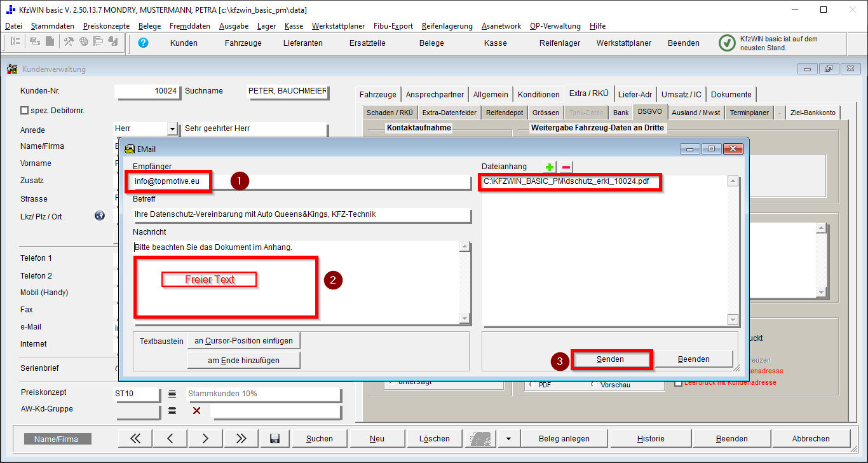Click the Betreff subject field

pyautogui.click(x=302, y=215)
